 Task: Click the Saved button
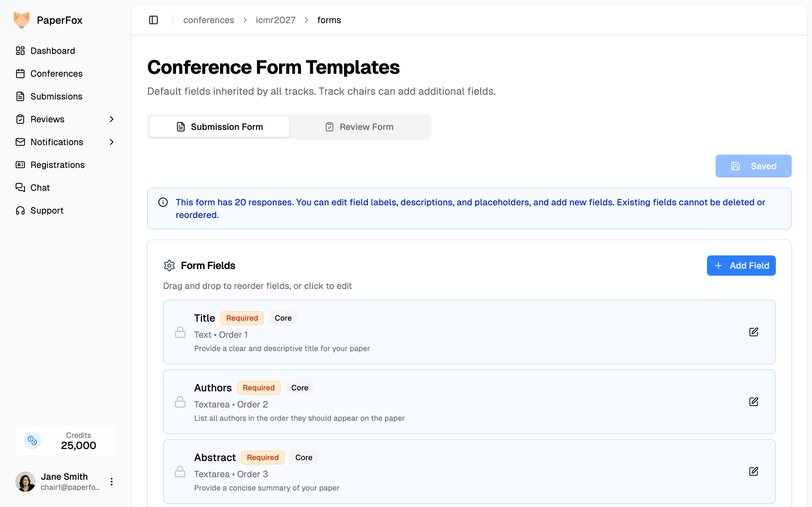[753, 166]
